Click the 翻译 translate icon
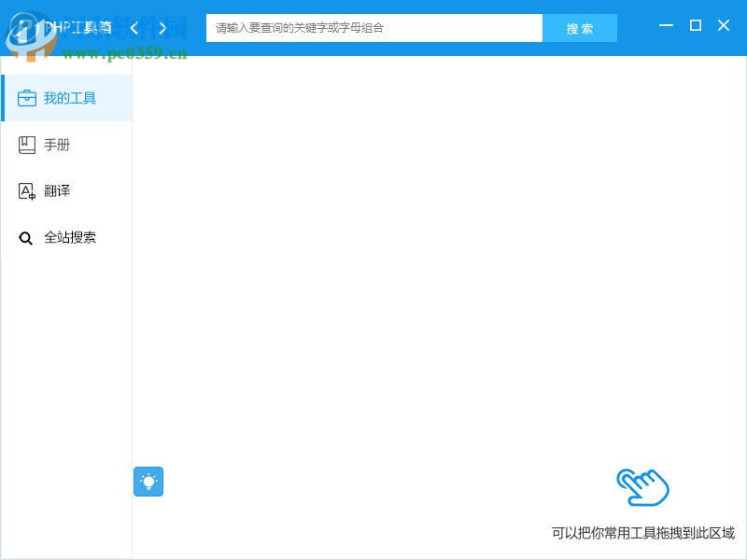 pos(27,190)
